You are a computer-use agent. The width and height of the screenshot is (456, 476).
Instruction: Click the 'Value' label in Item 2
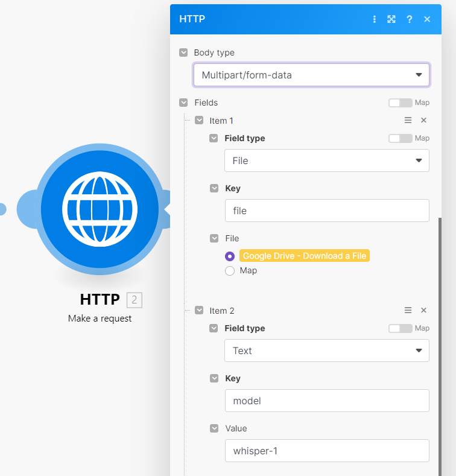pos(236,429)
